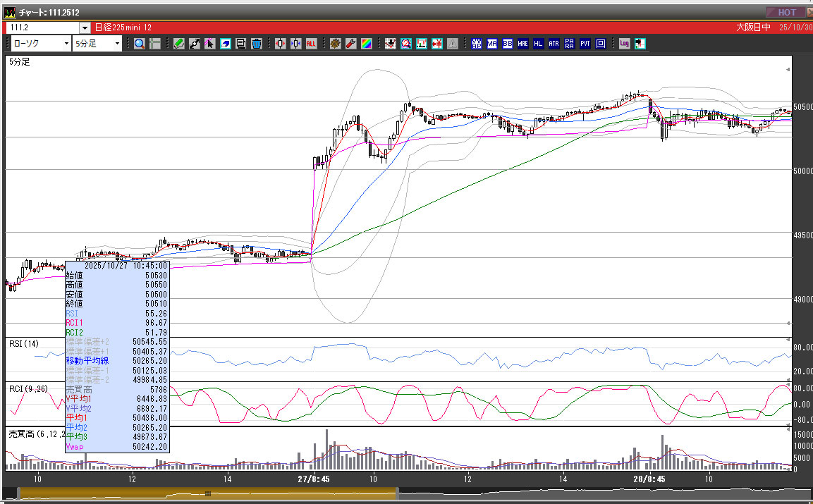Click the diagonal arrow line tool
This screenshot has height=504, width=813.
point(195,44)
